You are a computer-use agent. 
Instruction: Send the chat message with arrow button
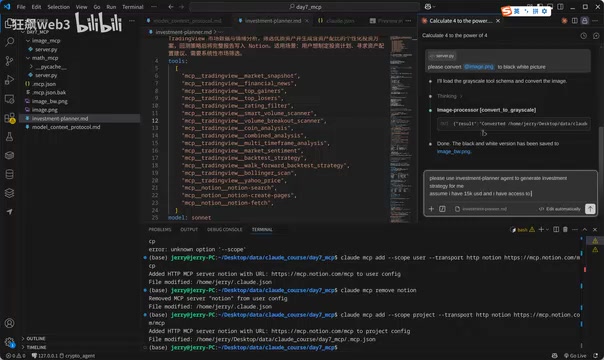pos(590,209)
